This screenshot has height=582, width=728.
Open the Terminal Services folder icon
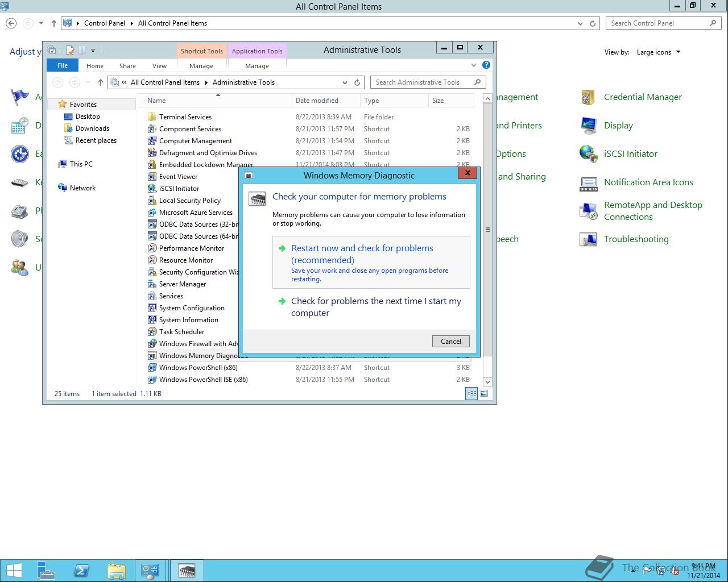[x=152, y=117]
